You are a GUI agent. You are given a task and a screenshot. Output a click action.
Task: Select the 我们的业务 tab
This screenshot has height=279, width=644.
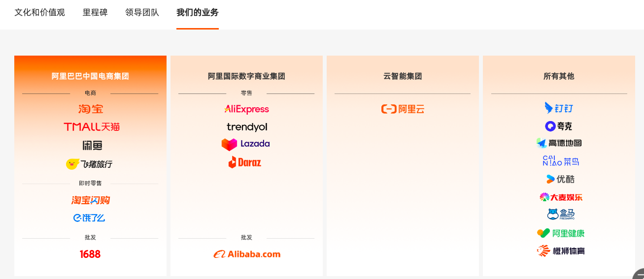[197, 13]
